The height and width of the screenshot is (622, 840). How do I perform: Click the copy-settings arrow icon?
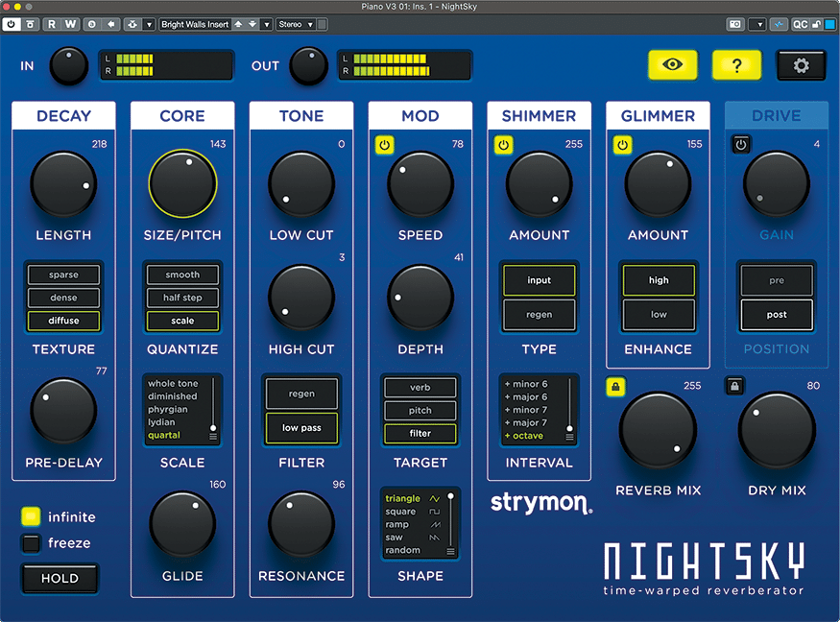pos(111,24)
